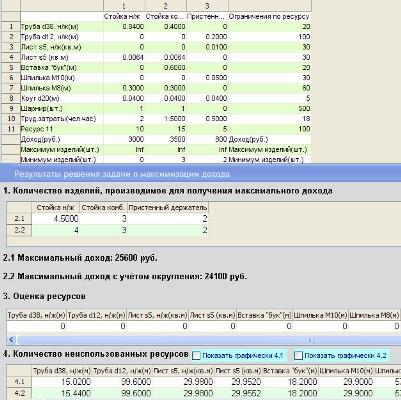Click the resource limit cell '500' in Шарнир row
The width and height of the screenshot is (401, 400).
(x=270, y=108)
